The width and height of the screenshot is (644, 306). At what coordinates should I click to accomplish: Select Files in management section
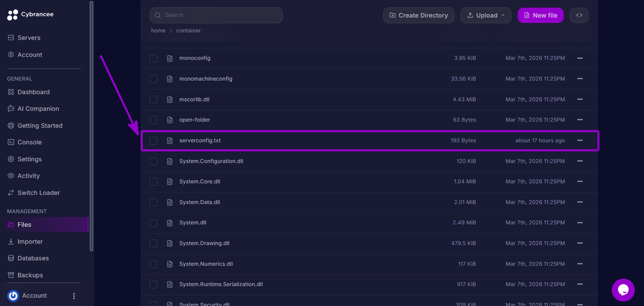(x=47, y=225)
